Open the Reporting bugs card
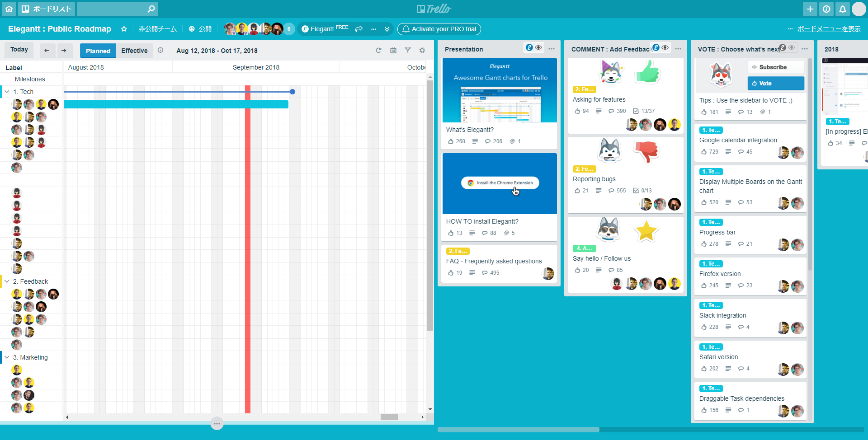Viewport: 868px width, 440px height. 626,175
